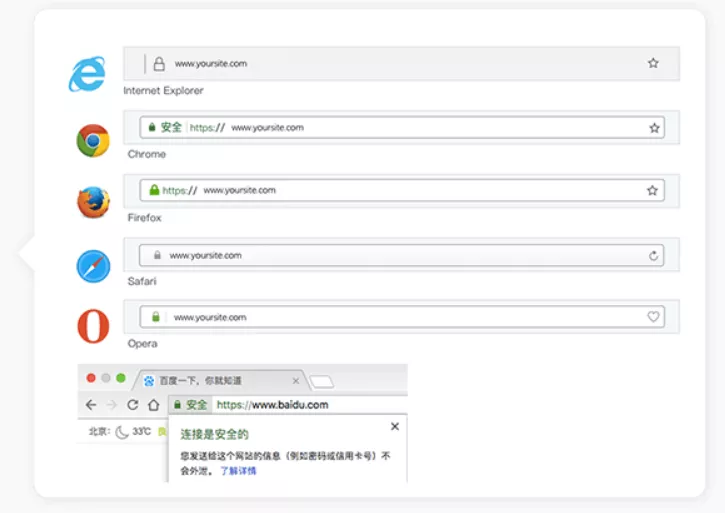
Task: Click the Chrome https://www.yoursite.com URL
Action: [x=247, y=128]
